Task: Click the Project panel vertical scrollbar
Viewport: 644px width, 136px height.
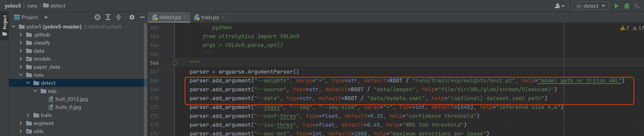Action: (146, 79)
